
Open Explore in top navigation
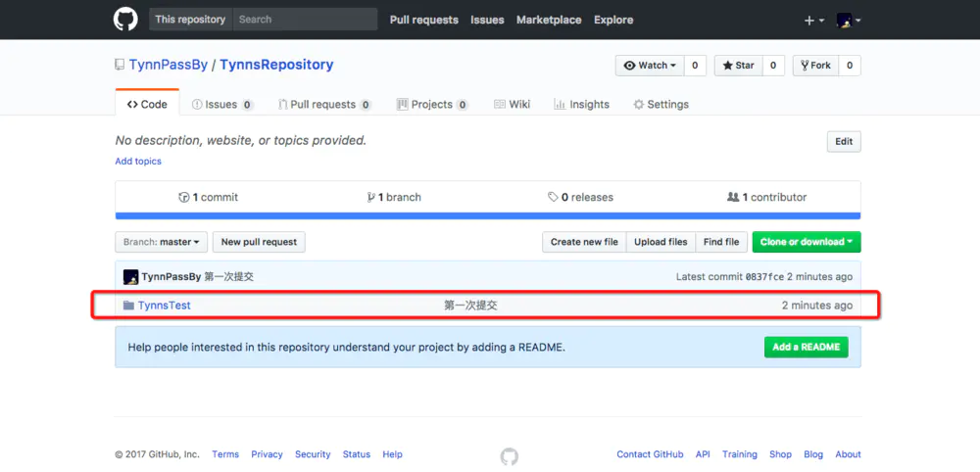(613, 20)
